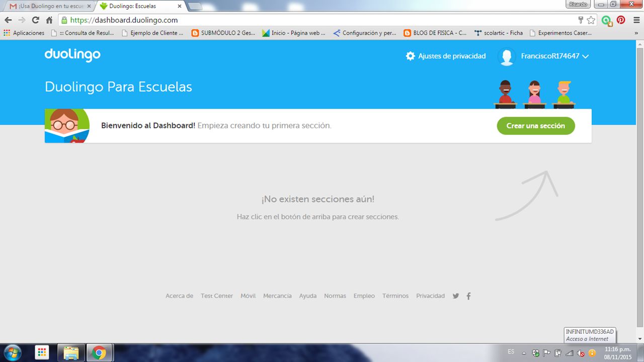Click the Duolingo logo in the header

tap(72, 55)
